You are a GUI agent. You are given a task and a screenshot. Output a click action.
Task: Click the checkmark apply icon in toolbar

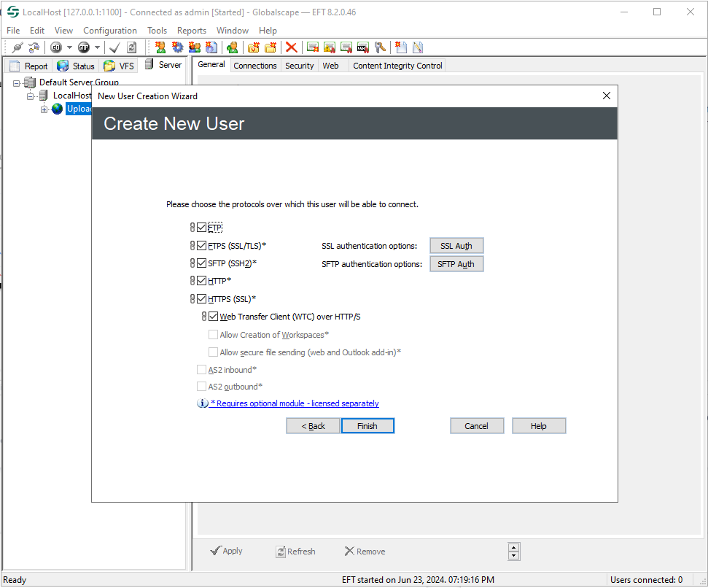pos(114,47)
